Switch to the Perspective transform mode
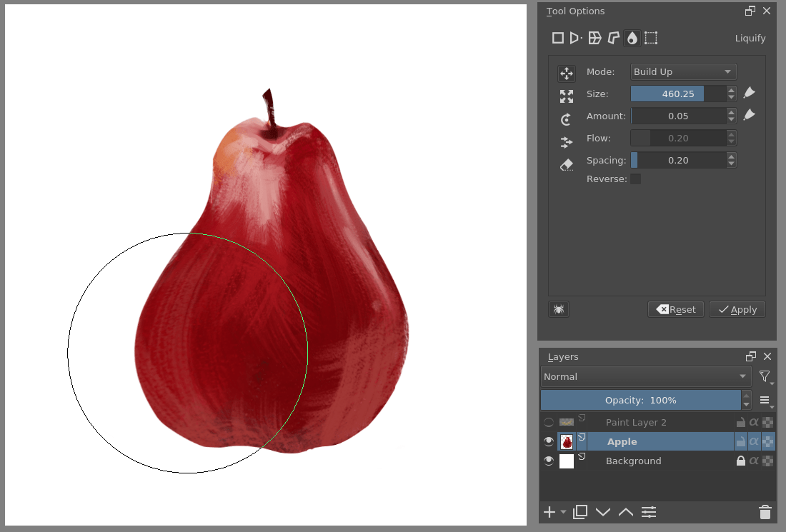786x532 pixels. 577,38
